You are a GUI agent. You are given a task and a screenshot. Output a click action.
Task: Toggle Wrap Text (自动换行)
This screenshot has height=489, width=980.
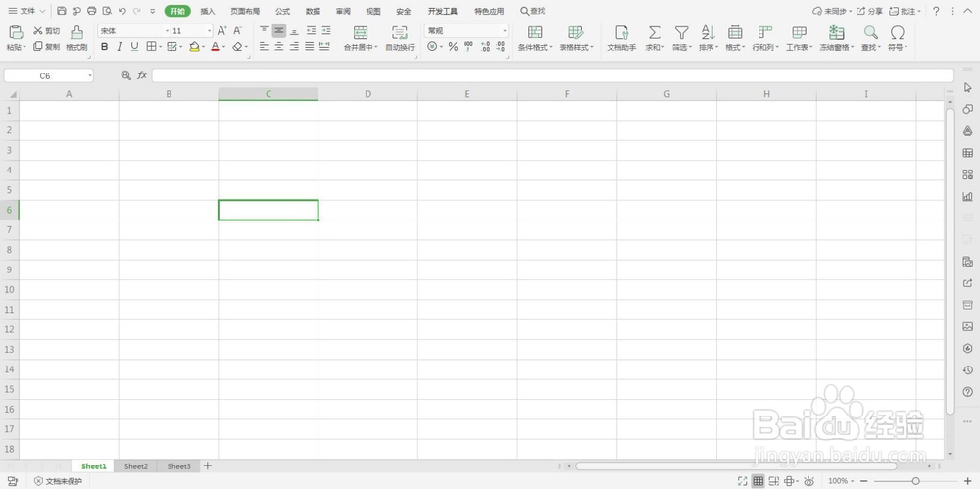click(x=400, y=39)
